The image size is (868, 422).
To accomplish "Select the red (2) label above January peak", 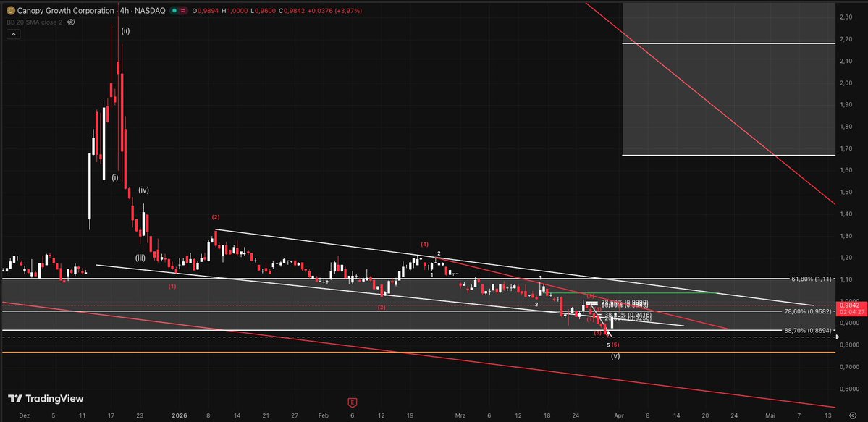I will coord(216,216).
